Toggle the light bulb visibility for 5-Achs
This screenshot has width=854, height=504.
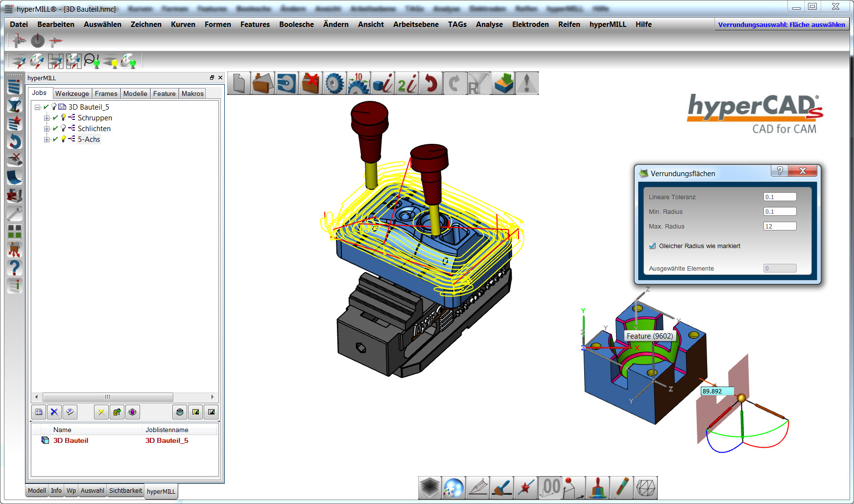(x=63, y=139)
